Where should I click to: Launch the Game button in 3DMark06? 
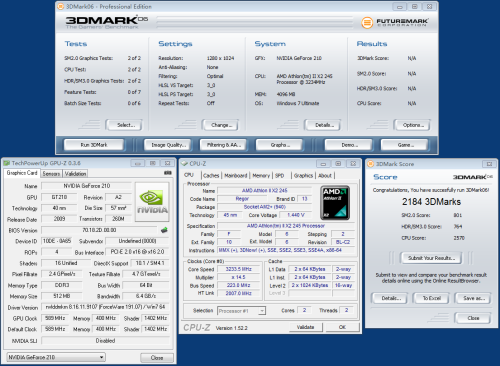[404, 145]
